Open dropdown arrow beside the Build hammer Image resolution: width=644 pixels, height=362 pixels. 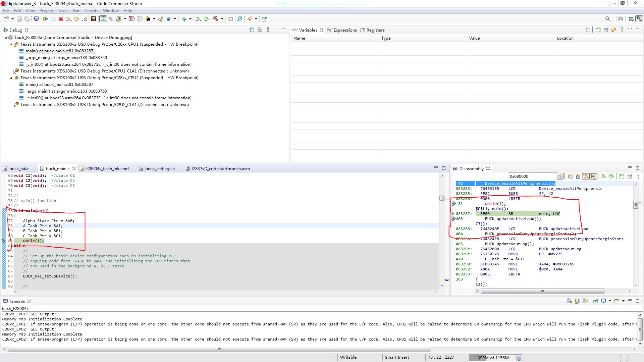(222, 19)
